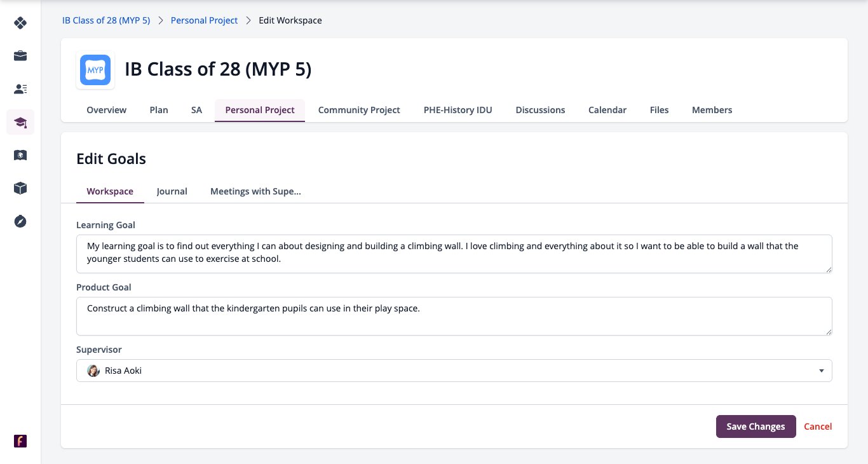Click the Save Changes button

756,426
